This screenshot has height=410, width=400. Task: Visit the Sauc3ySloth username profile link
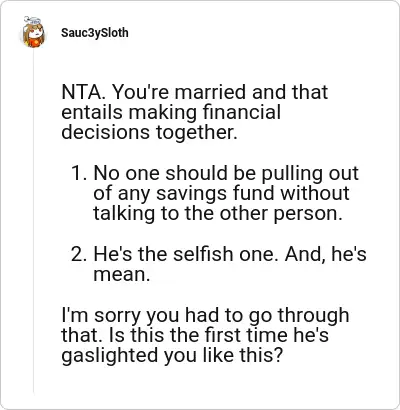coord(95,33)
